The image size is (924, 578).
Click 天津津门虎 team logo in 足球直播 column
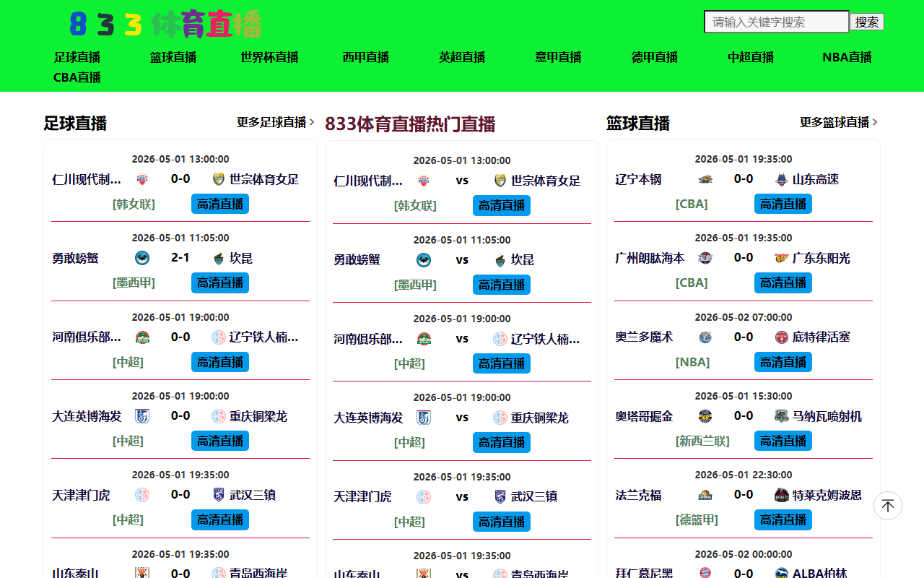142,495
